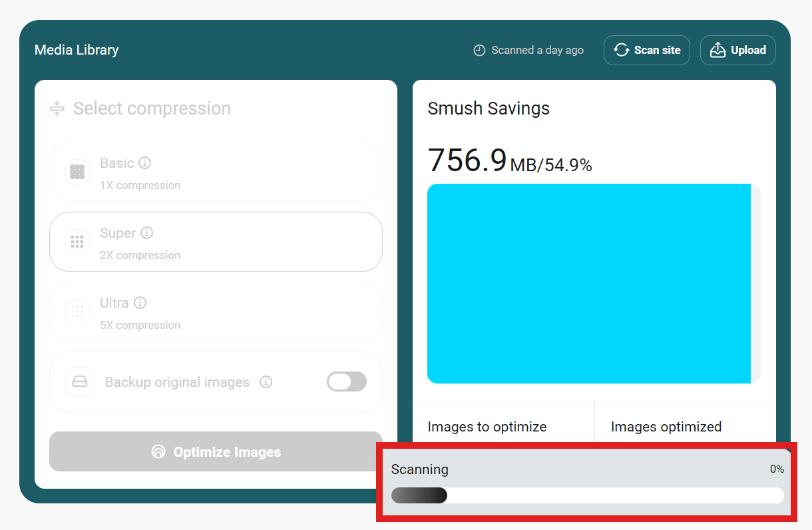Click the Scanning progress bar
Image resolution: width=812 pixels, height=530 pixels.
588,495
